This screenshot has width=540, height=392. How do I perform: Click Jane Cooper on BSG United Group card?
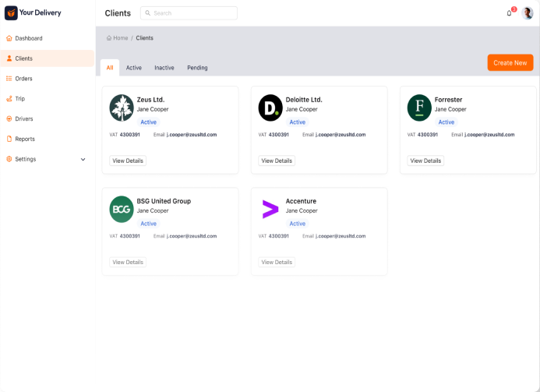point(153,211)
